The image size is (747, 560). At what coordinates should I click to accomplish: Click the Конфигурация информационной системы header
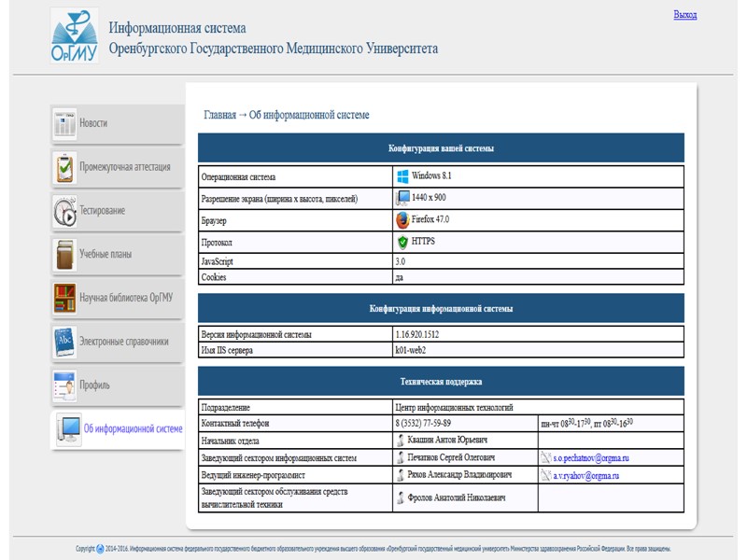coord(441,309)
